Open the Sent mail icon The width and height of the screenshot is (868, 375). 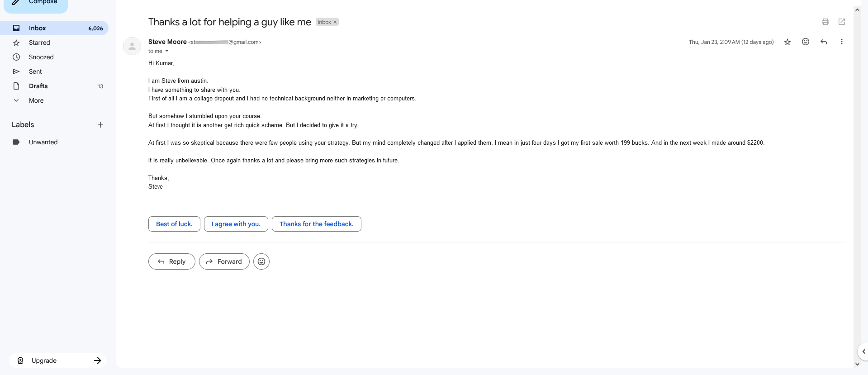coord(16,71)
